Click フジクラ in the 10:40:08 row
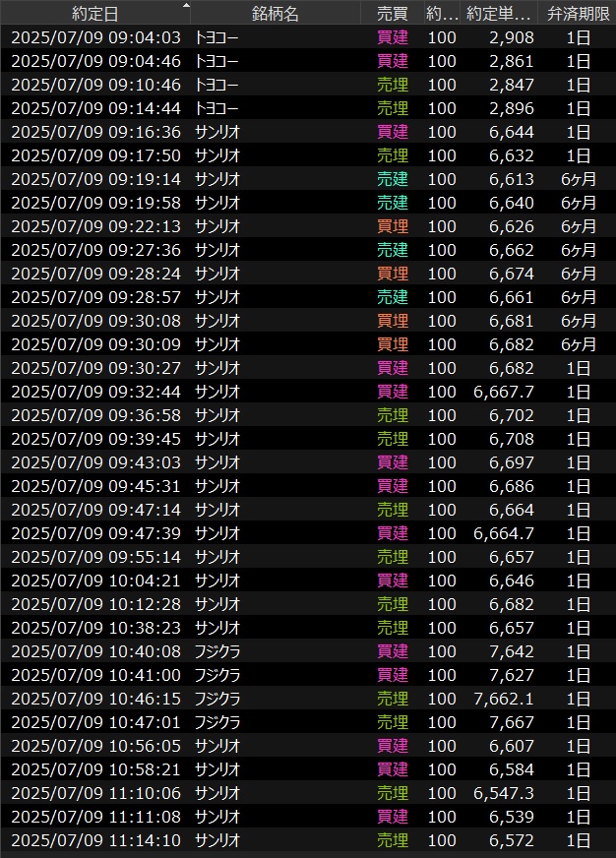The width and height of the screenshot is (616, 858). coord(217,651)
